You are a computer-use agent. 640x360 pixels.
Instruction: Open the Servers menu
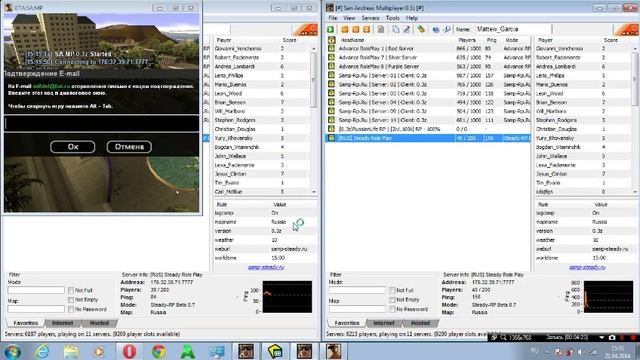[x=370, y=18]
